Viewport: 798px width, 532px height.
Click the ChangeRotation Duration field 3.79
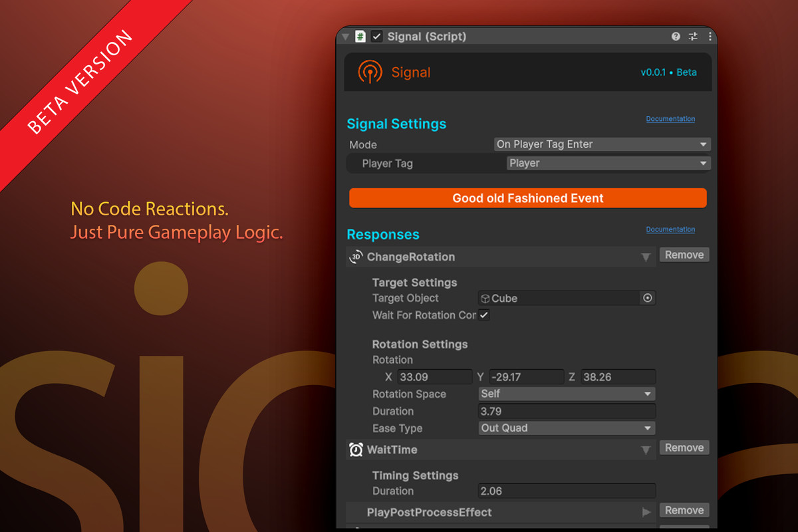(567, 411)
